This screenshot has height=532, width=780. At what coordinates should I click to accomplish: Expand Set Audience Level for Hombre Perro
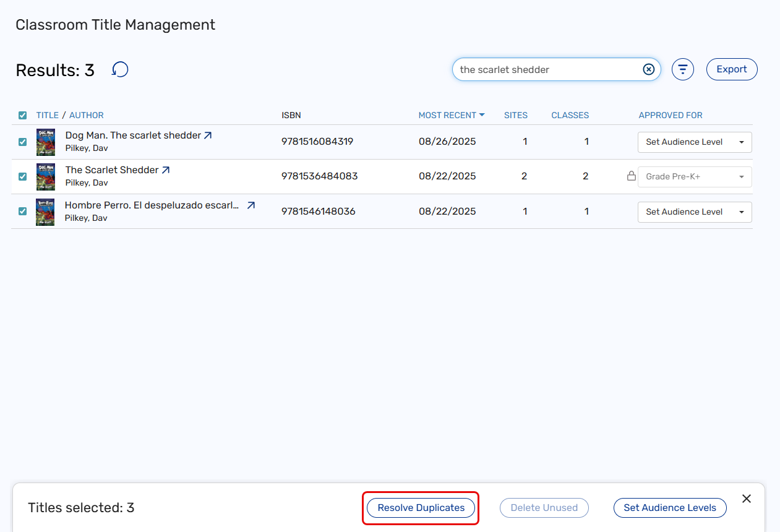[x=695, y=212]
